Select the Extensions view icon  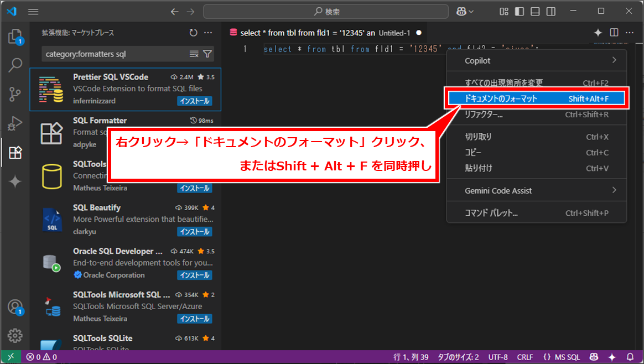click(x=15, y=153)
